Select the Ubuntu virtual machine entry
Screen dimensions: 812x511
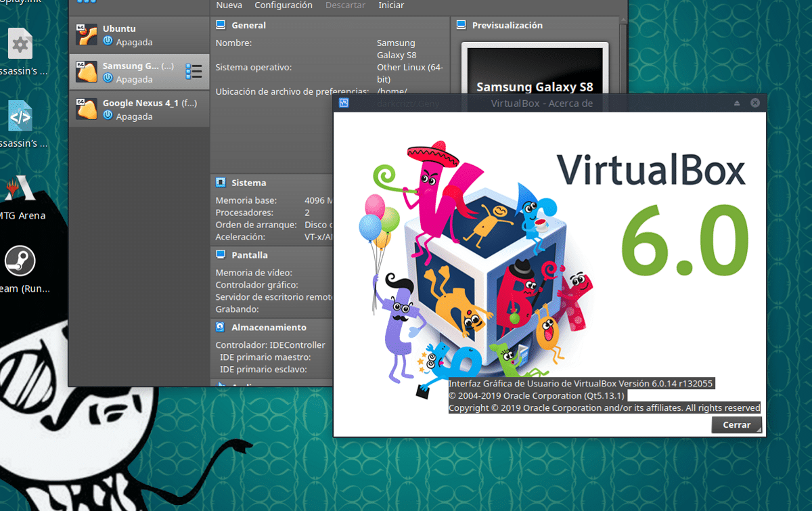(135, 33)
